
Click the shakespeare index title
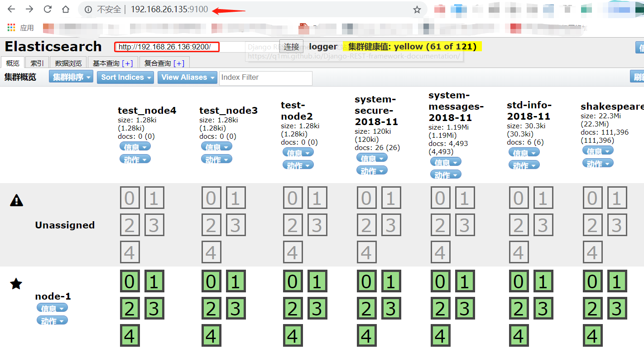coord(612,107)
